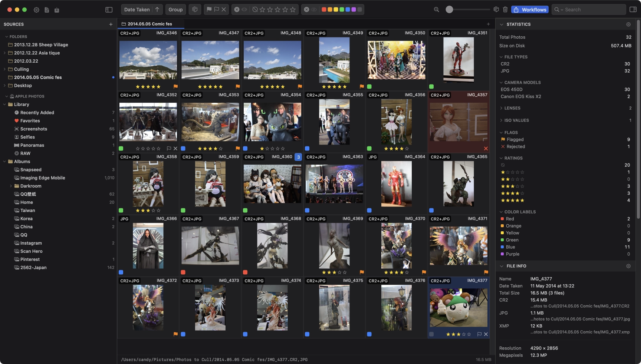This screenshot has height=364, width=641.
Task: Toggle reject X on IMG_4352 thumbnail
Action: click(175, 149)
